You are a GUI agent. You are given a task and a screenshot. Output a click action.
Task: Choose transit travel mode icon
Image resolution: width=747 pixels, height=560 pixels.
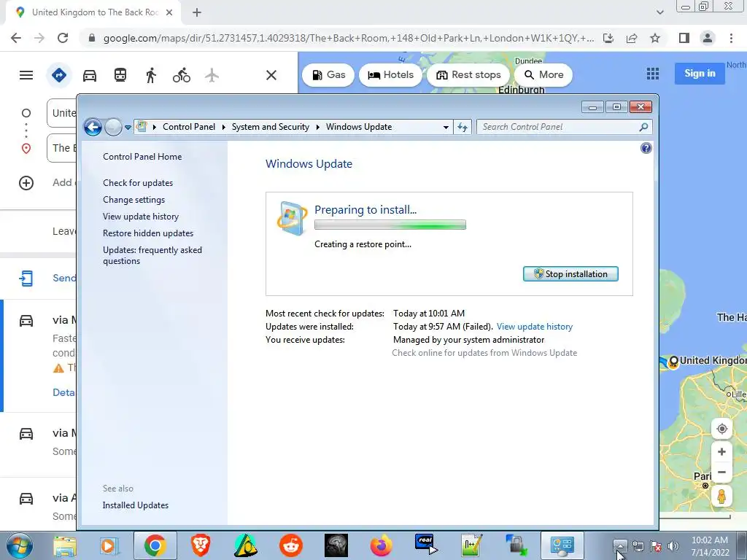coord(120,75)
